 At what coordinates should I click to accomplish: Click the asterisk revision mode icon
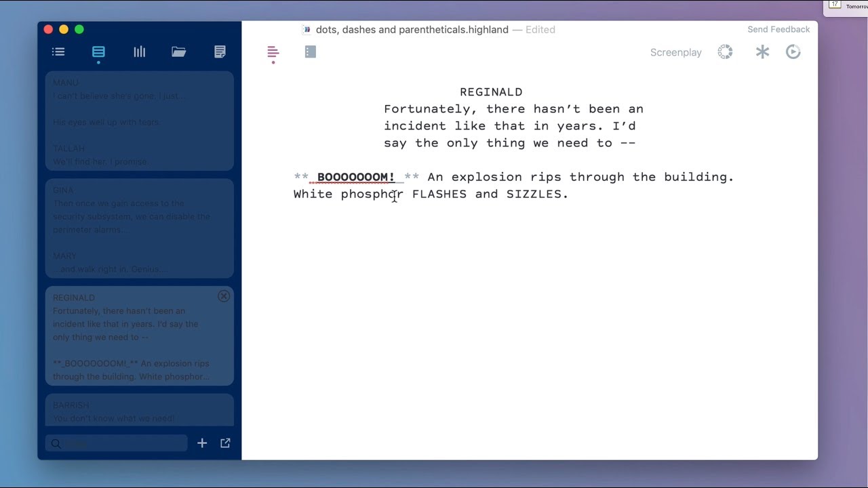pyautogui.click(x=762, y=52)
